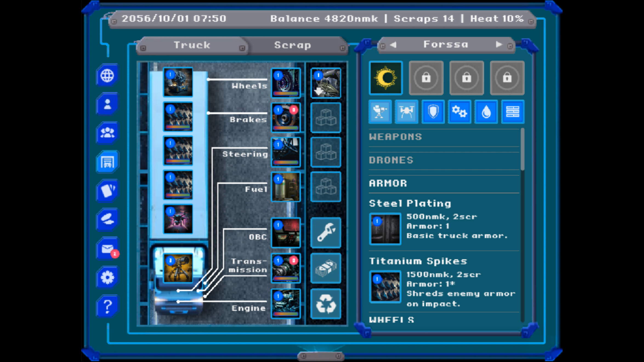The image size is (644, 362).
Task: Collapse the ARMOR category section
Action: pos(388,183)
